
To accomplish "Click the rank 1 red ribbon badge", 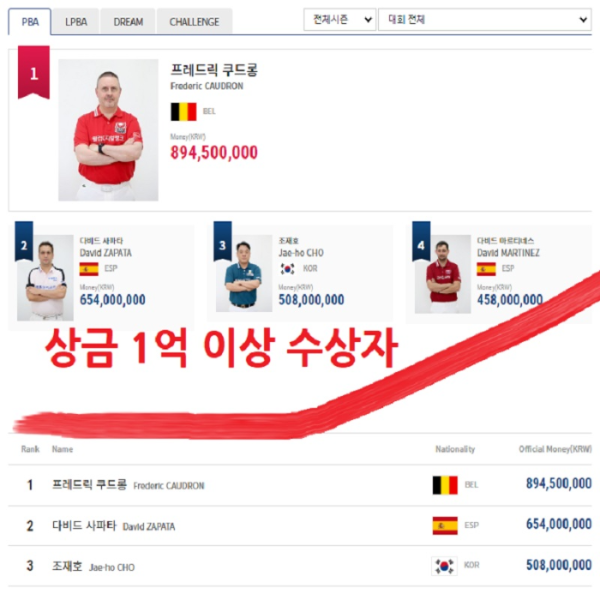I will pyautogui.click(x=34, y=72).
